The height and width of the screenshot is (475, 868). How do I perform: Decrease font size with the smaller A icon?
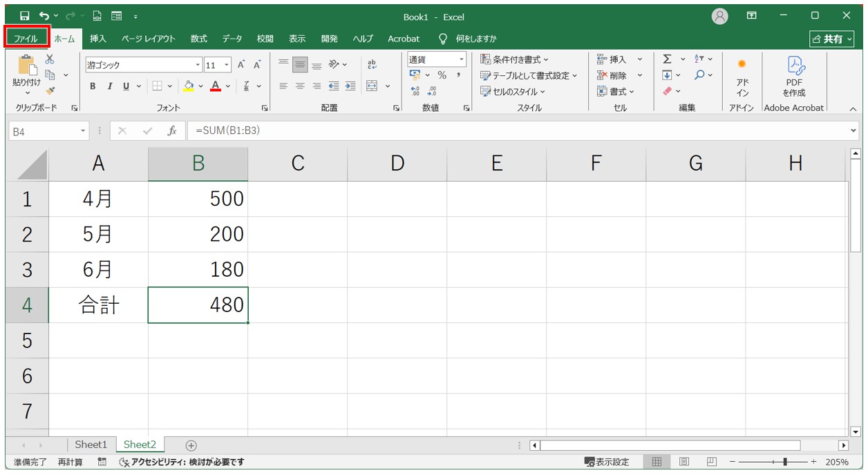pos(257,65)
